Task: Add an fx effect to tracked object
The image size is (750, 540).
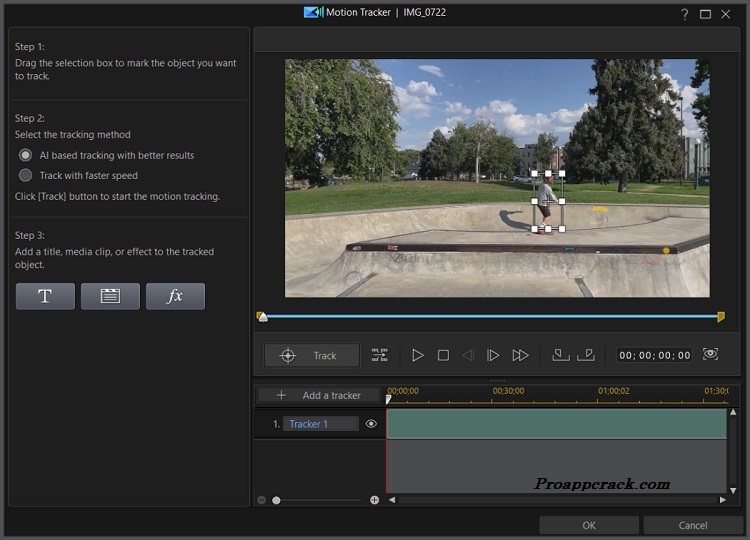Action: point(175,296)
